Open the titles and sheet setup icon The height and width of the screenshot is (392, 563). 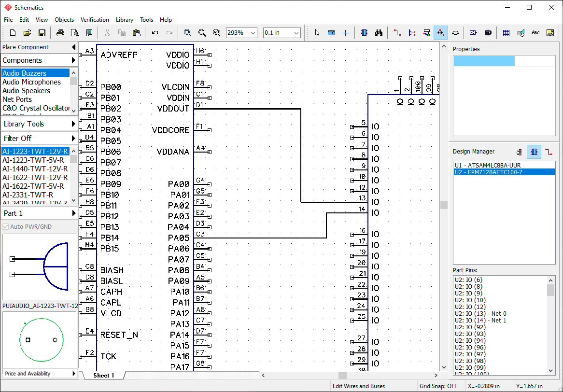coord(89,33)
